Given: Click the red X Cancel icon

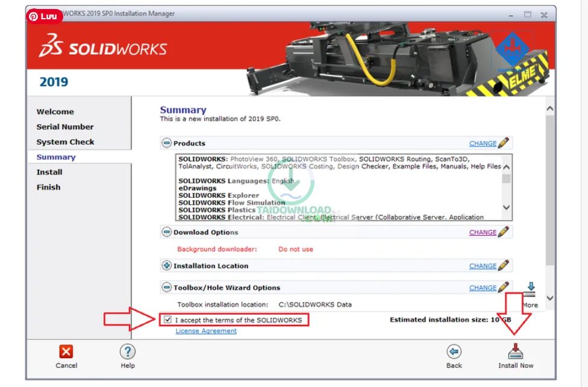Looking at the screenshot, I should tap(66, 351).
